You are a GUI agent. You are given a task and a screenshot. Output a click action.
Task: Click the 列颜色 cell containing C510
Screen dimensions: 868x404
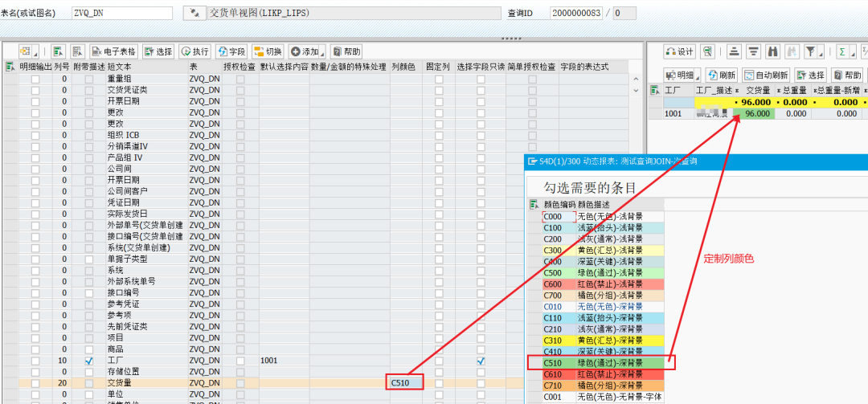point(406,382)
